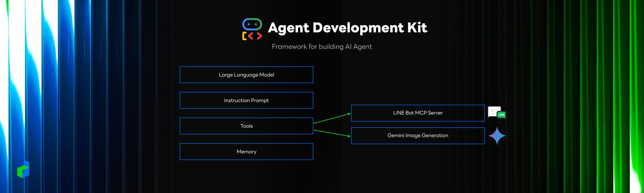
Task: Click the Gemini Image Generation box
Action: 418,136
